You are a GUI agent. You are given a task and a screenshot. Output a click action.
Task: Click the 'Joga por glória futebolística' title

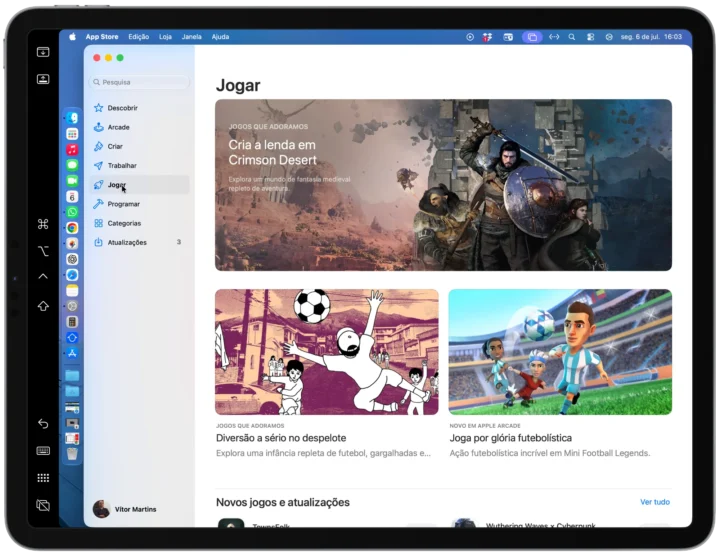click(510, 438)
